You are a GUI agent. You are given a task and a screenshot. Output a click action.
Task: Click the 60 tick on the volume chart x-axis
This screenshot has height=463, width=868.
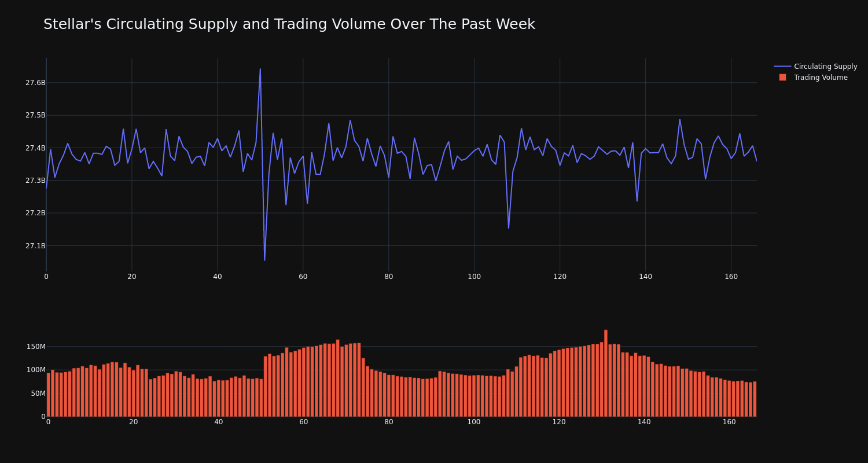click(x=303, y=422)
